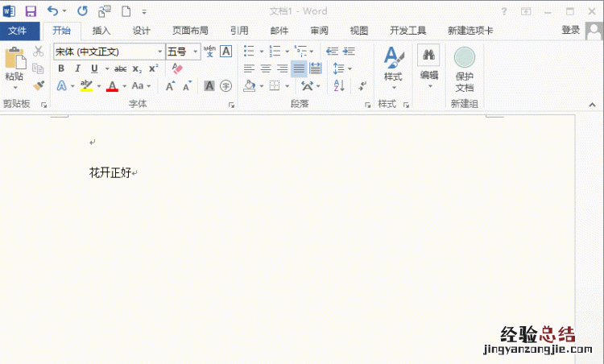Switch to the Insert (插入) tab
Screen dimensions: 604x364
coord(101,31)
